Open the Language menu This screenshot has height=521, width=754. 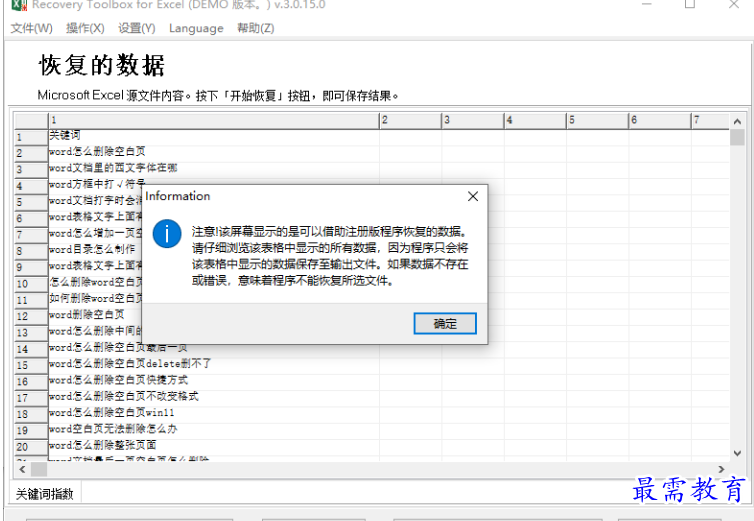click(196, 28)
